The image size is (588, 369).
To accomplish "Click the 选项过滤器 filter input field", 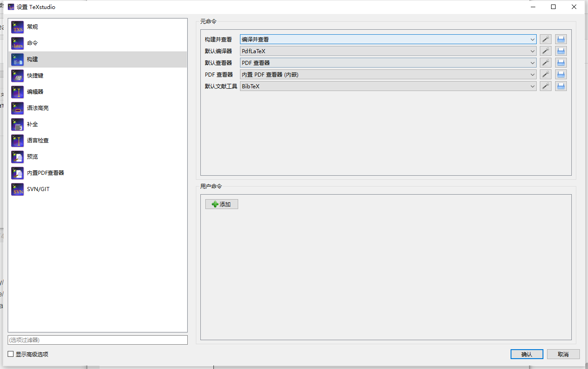I will click(x=98, y=340).
